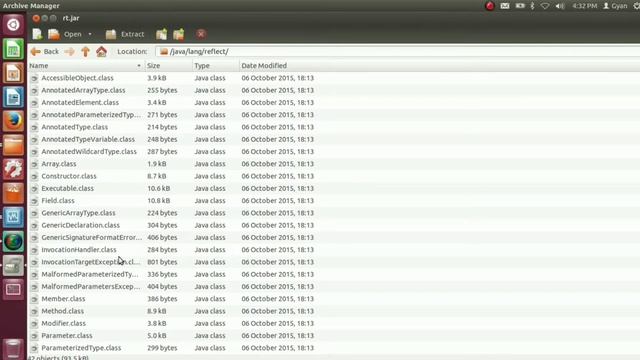Open the Trash from the dock

coord(13,349)
